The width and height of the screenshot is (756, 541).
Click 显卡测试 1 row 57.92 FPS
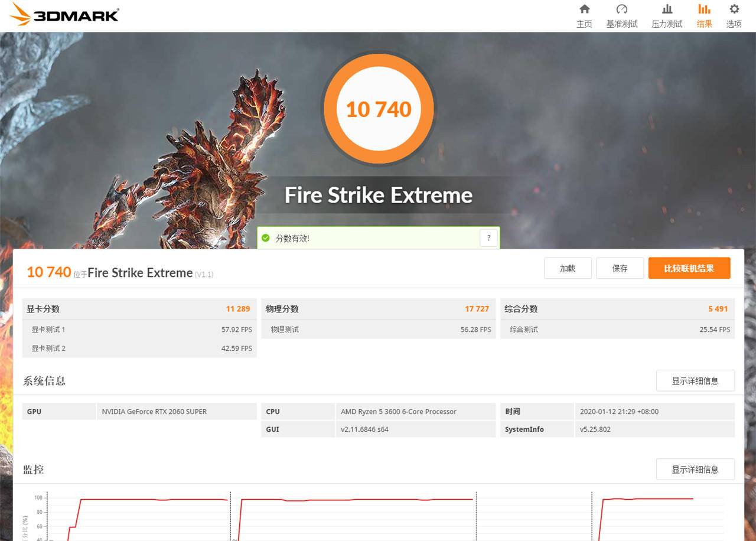tap(139, 330)
